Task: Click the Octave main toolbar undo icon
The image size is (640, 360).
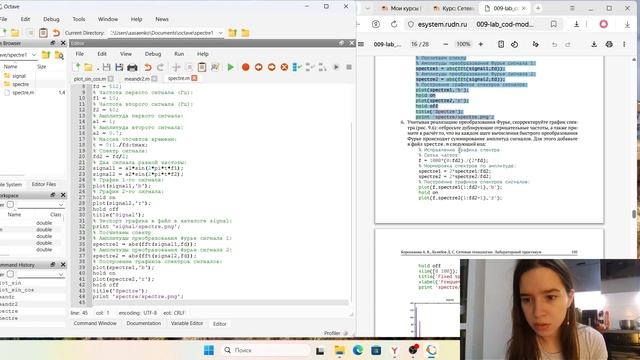Action: 56,33
